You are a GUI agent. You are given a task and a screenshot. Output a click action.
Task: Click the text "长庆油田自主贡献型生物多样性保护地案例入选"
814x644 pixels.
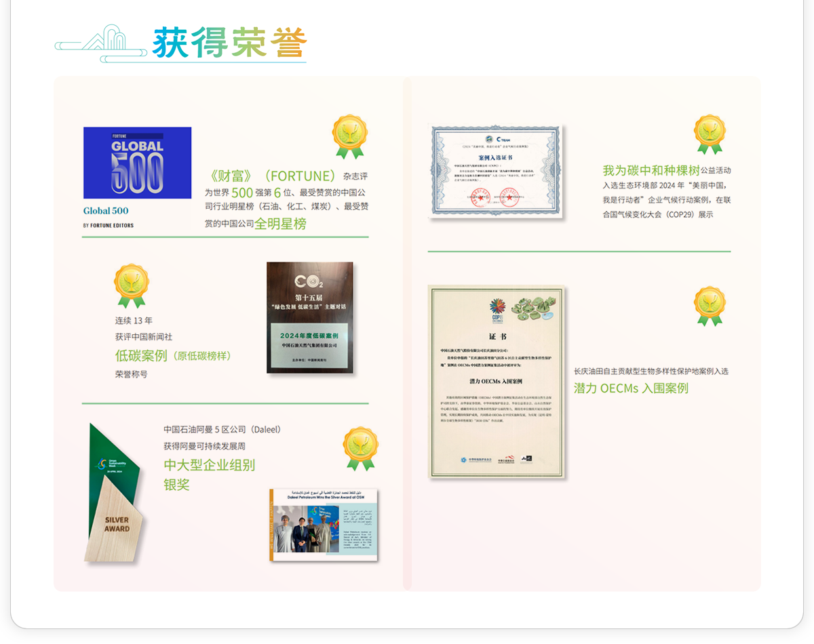pyautogui.click(x=651, y=371)
